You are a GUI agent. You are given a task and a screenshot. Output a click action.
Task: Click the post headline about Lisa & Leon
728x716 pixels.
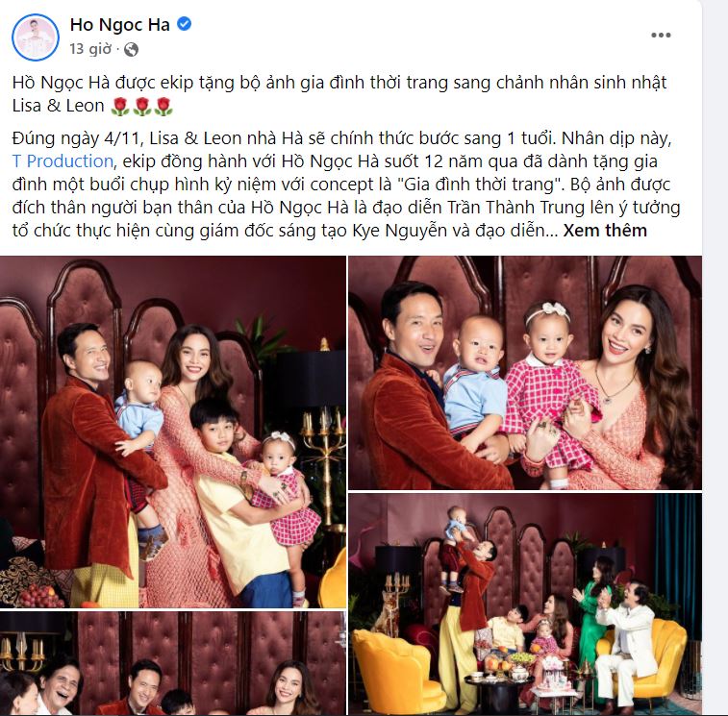point(339,94)
